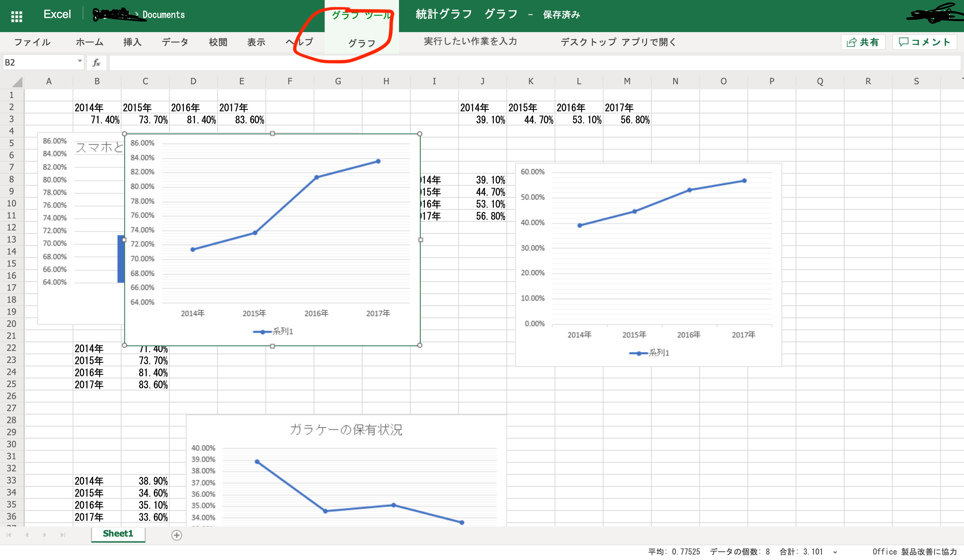This screenshot has width=964, height=560.
Task: Go to last sheet navigation arrow
Action: [x=63, y=535]
